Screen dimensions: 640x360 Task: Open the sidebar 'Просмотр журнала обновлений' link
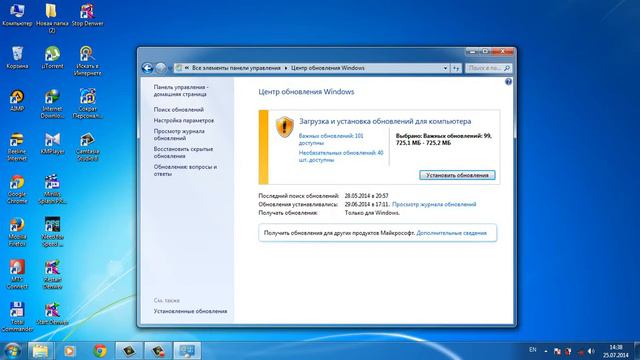[x=179, y=135]
